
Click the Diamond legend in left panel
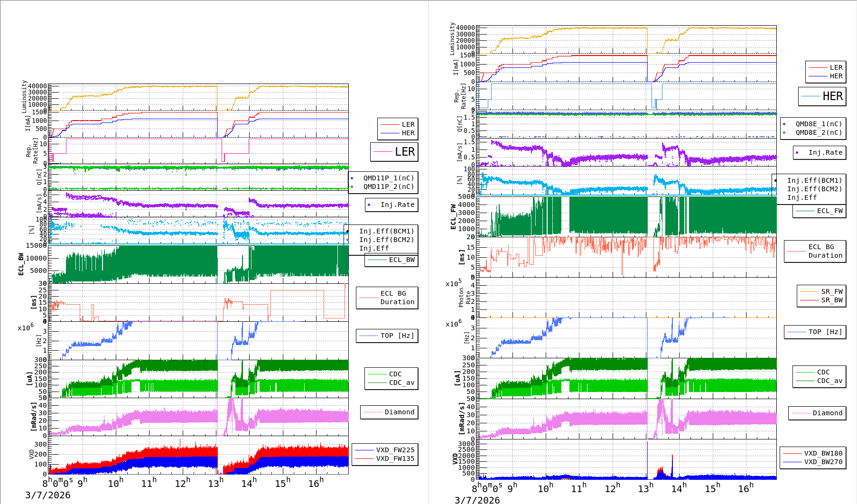click(x=399, y=412)
